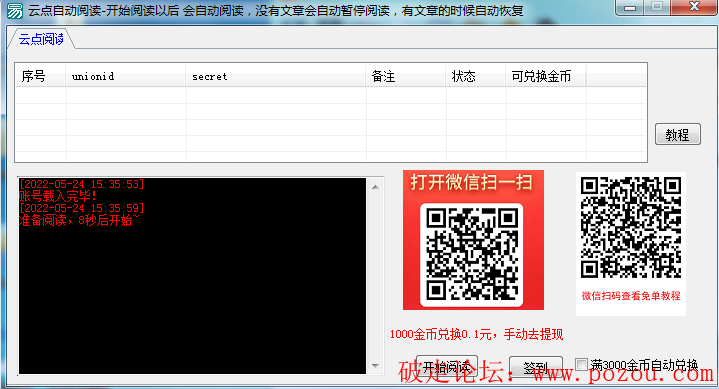Viewport: 719px width, 389px height.
Task: Click the 准备阅读，8秒后开始 log line
Action: pos(79,221)
